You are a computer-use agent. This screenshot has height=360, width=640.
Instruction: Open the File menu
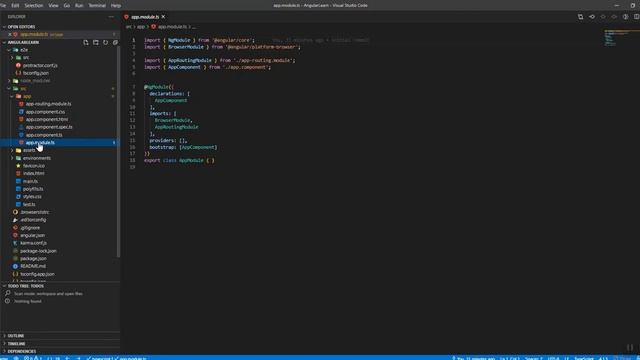coord(3,5)
